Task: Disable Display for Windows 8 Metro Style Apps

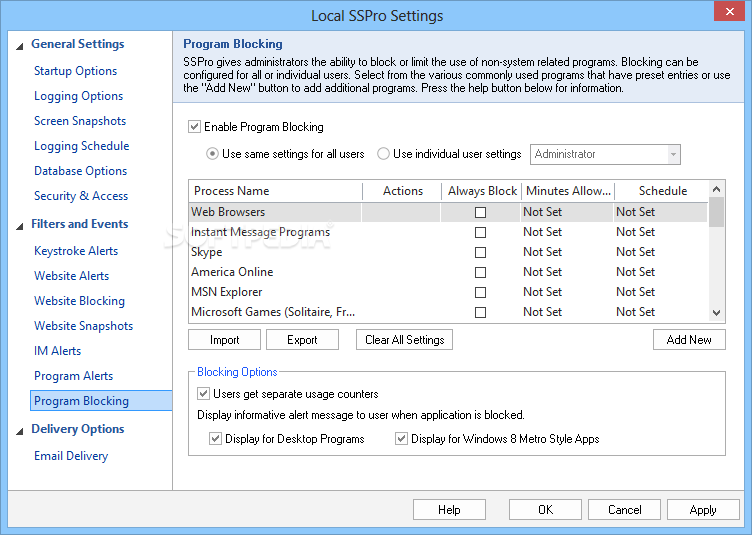Action: click(402, 439)
